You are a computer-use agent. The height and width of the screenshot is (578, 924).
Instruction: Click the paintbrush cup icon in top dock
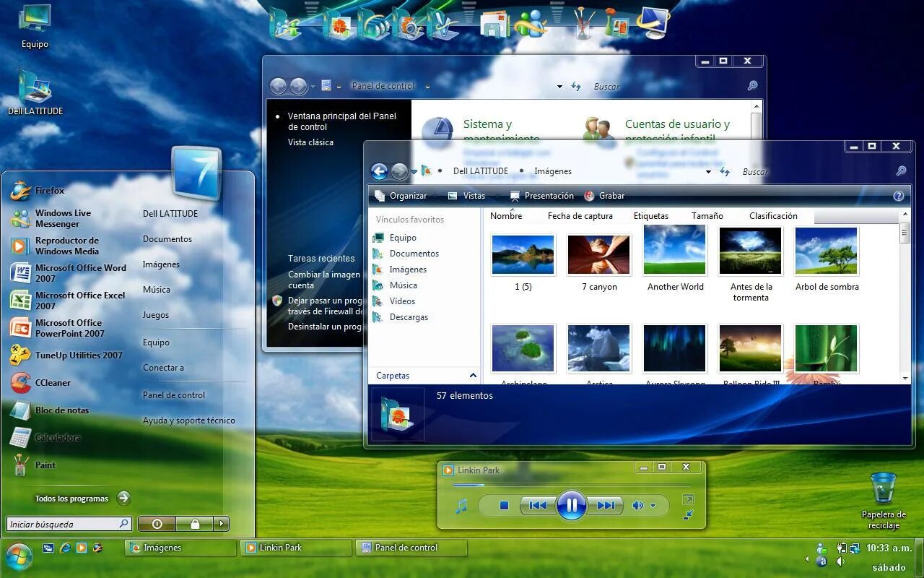[x=583, y=23]
